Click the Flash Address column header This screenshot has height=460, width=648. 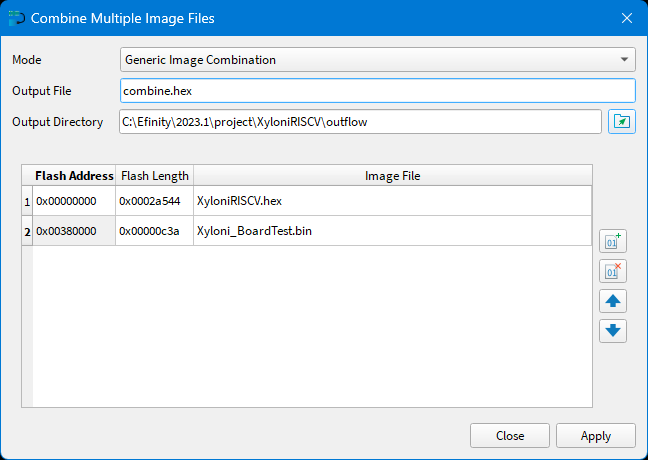(x=74, y=176)
